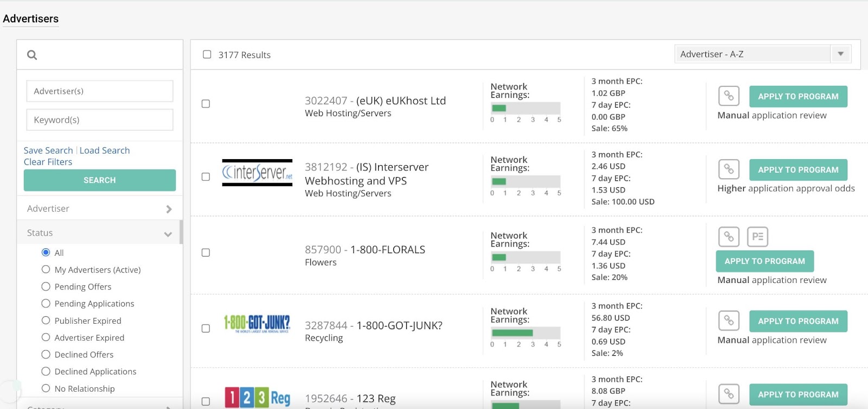
Task: Click the Save Search link
Action: tap(48, 150)
